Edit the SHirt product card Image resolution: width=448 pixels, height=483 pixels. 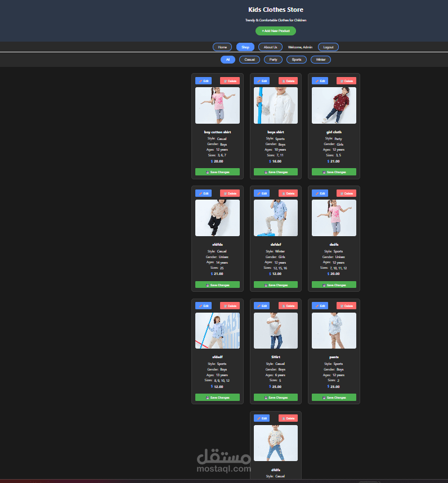262,305
